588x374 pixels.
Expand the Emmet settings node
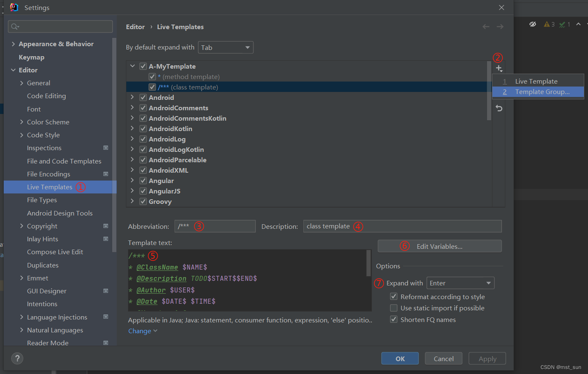(x=22, y=278)
